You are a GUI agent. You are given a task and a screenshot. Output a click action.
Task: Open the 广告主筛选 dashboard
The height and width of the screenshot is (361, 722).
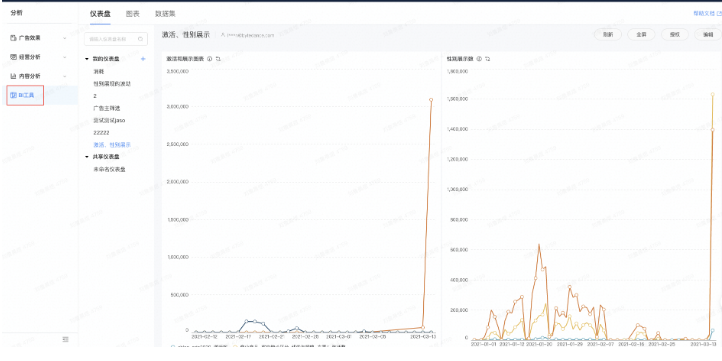click(106, 108)
